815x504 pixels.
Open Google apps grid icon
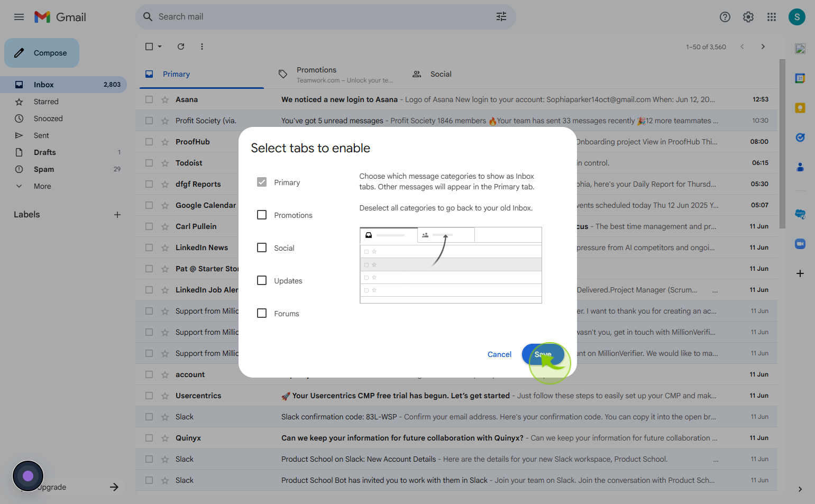772,17
